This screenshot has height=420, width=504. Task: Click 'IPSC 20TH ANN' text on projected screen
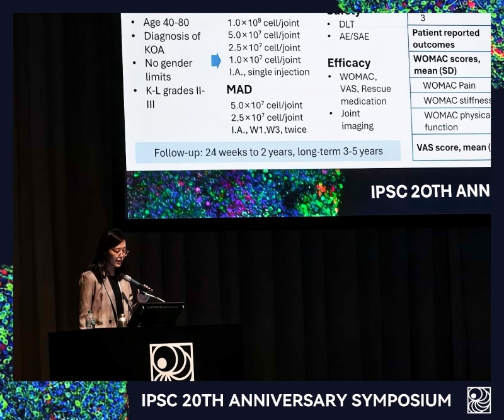[430, 191]
